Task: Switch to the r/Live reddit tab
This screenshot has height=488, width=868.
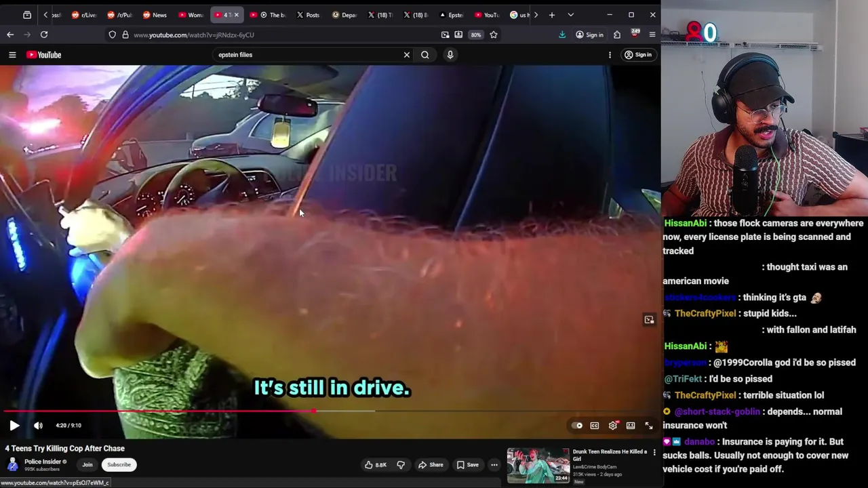Action: pyautogui.click(x=84, y=15)
